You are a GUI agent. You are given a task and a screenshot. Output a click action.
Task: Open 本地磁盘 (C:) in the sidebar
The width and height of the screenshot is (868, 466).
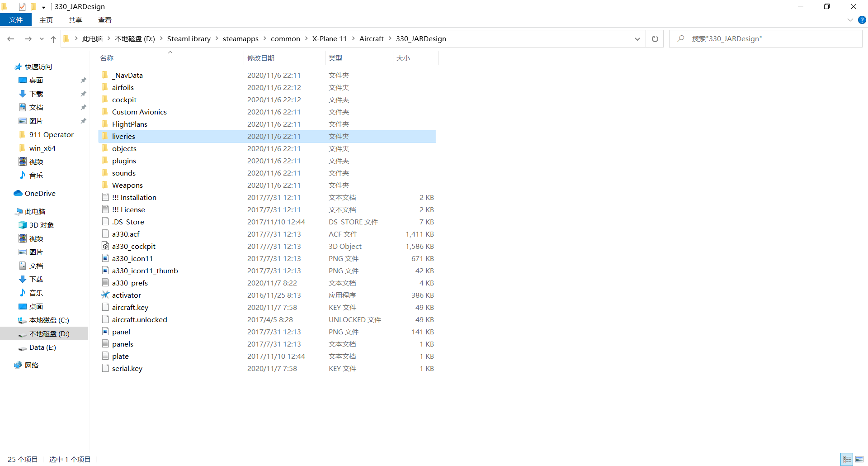point(49,320)
